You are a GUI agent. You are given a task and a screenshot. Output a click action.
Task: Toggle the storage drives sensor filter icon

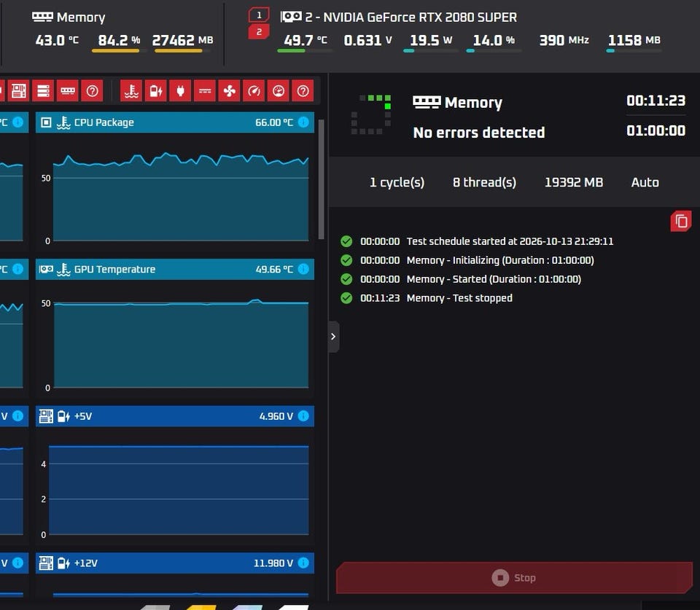pyautogui.click(x=43, y=92)
